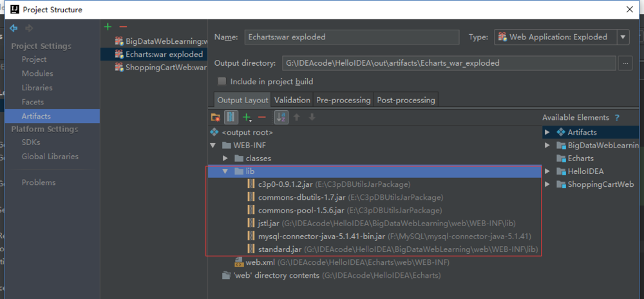Click the c3p0-0.9.1.2.jar library icon
The width and height of the screenshot is (644, 299).
251,184
